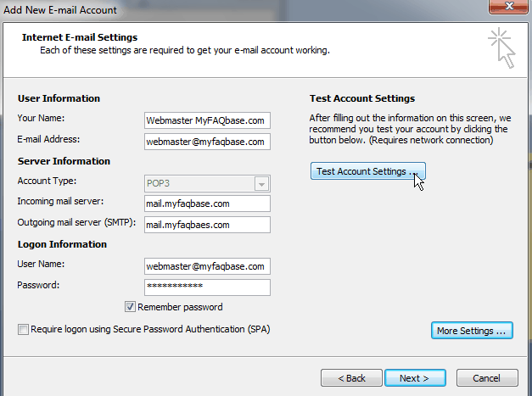Click into the E-mail Address field

click(207, 142)
